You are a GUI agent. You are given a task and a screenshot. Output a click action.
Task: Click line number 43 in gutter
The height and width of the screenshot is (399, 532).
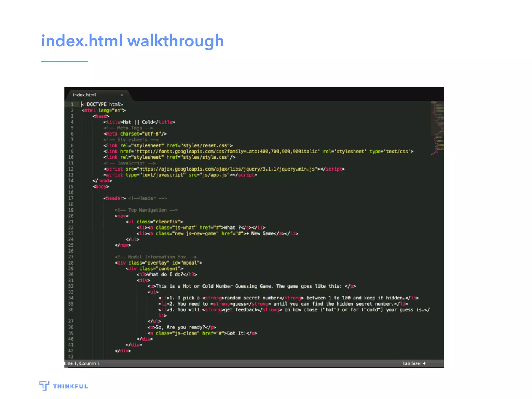pyautogui.click(x=71, y=356)
